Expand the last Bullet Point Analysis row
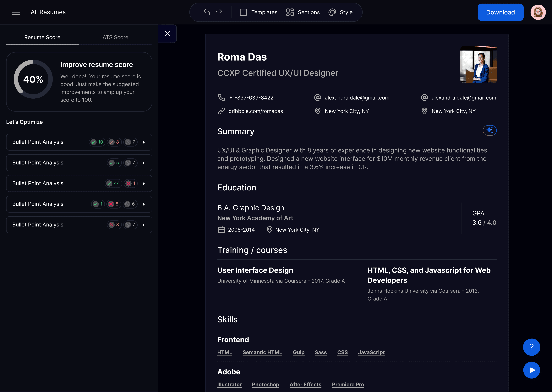Screen dimensions: 552x392 (x=144, y=225)
